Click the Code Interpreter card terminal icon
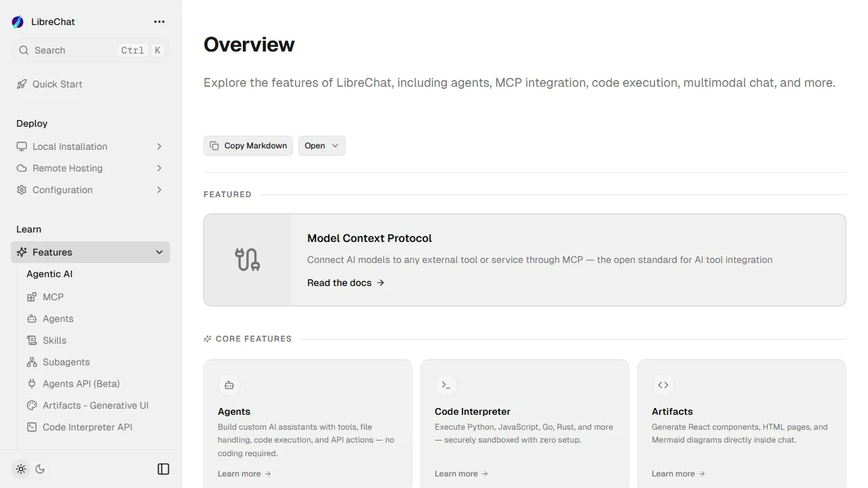This screenshot has height=488, width=868. (x=446, y=385)
